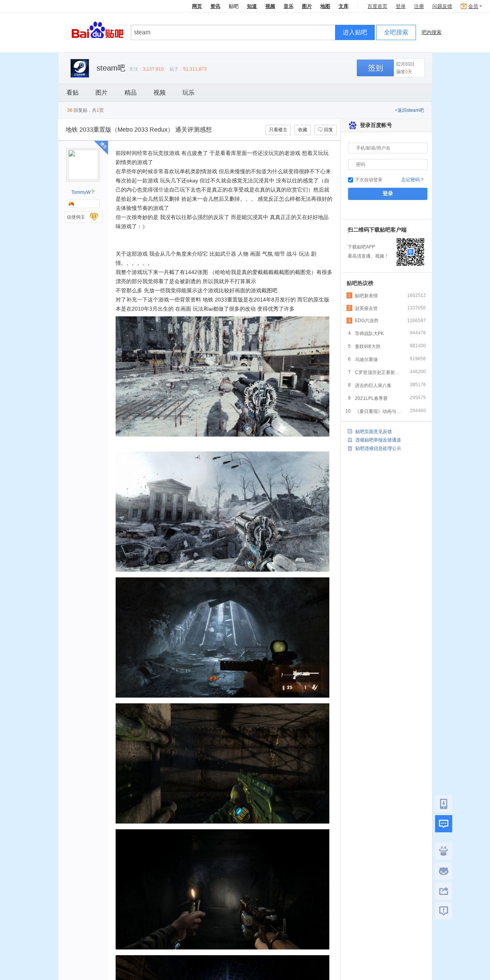Open 音乐 in the top navigation

[x=289, y=6]
